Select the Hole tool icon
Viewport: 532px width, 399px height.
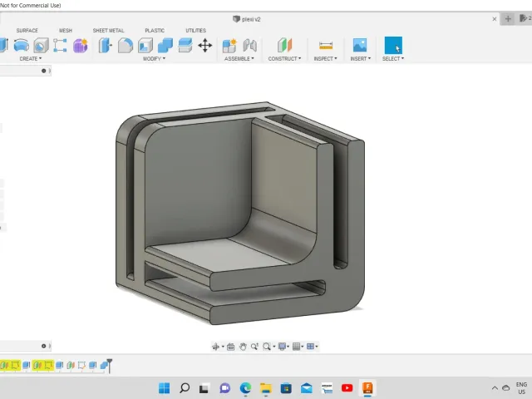click(41, 45)
